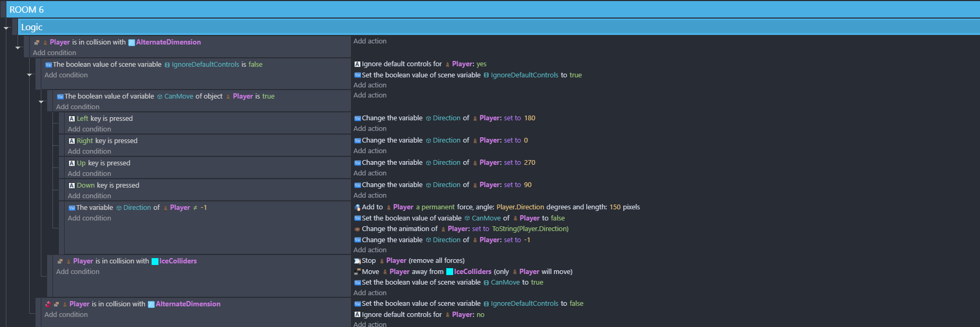Click Player.Direction angle in add force action
Viewport: 980px width, 327px height.
tap(520, 207)
